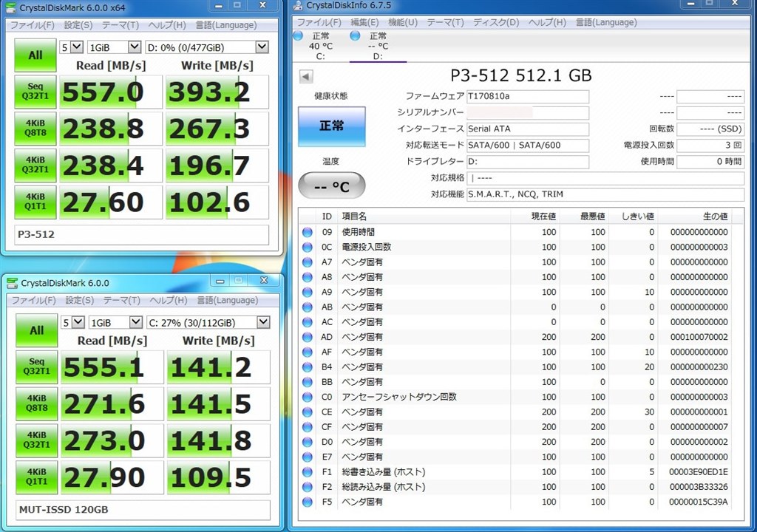Click the CrystalDiskMark 6.0.0 x64 title bar icon

10,7
